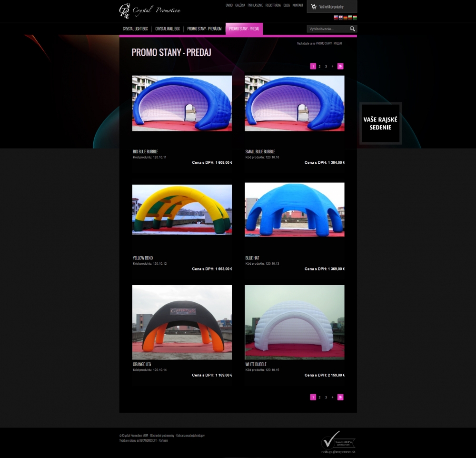
Task: Open Yellow Bend tent image
Action: (182, 209)
